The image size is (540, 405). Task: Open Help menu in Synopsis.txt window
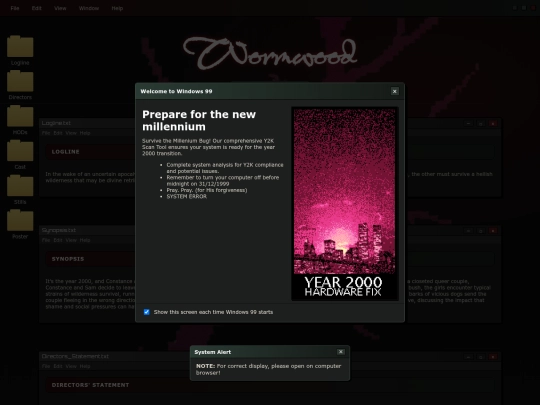(x=85, y=240)
